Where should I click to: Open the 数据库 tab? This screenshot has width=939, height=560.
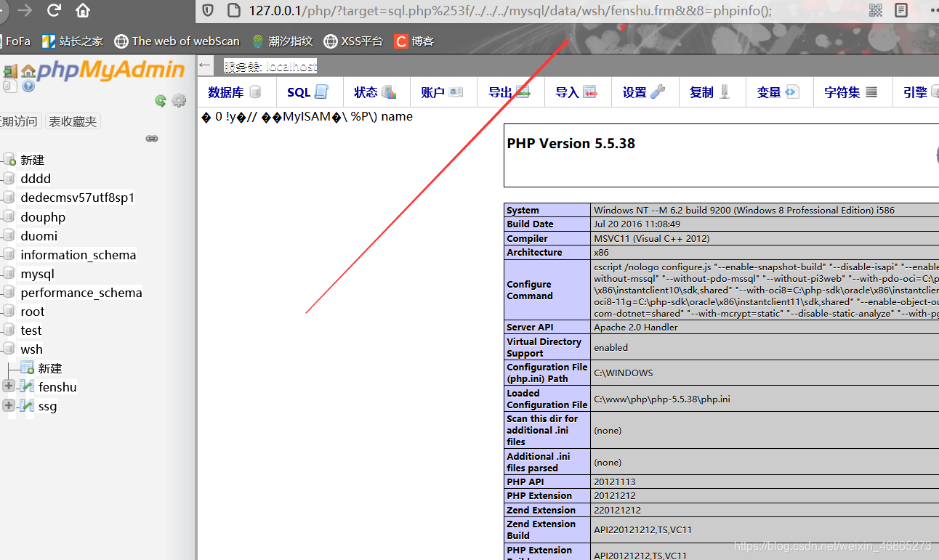coord(234,92)
